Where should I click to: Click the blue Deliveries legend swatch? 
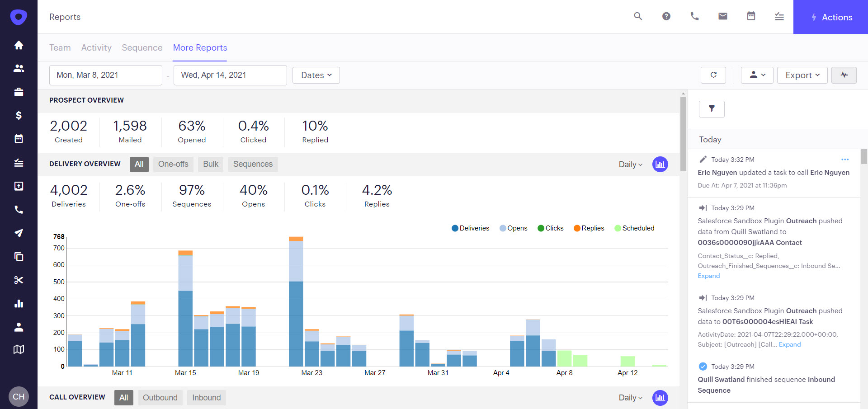tap(455, 228)
